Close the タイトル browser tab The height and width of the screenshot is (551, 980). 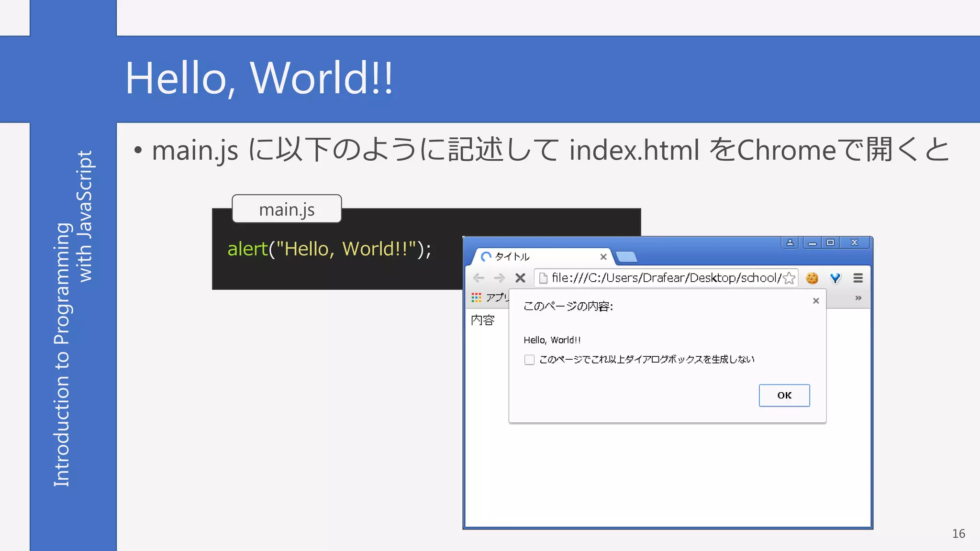[x=603, y=257]
